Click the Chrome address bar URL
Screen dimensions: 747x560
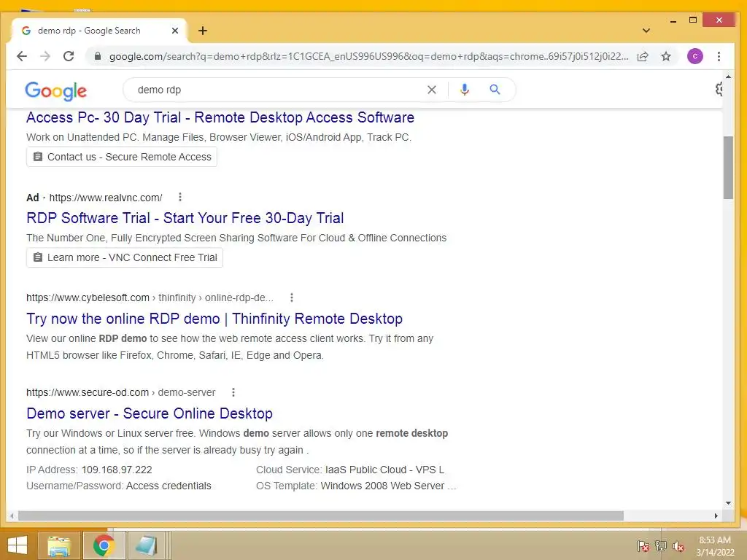coord(368,56)
